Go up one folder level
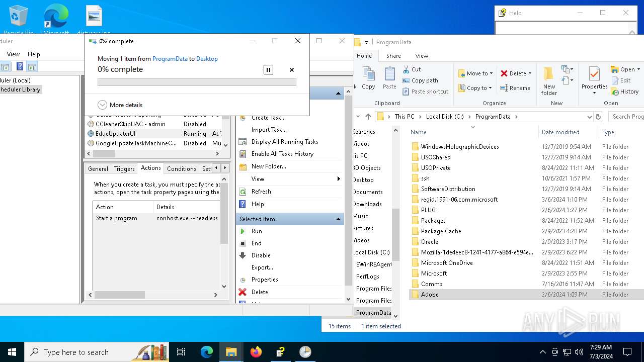Screen dimensions: 644x362 [x=368, y=117]
